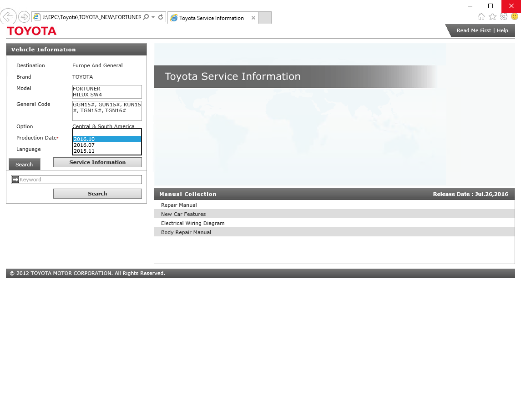
Task: Select HILUX SW4 in the Model list
Action: click(87, 95)
